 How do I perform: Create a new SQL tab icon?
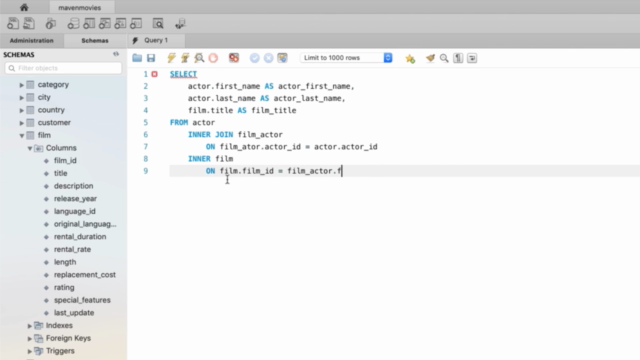point(13,24)
